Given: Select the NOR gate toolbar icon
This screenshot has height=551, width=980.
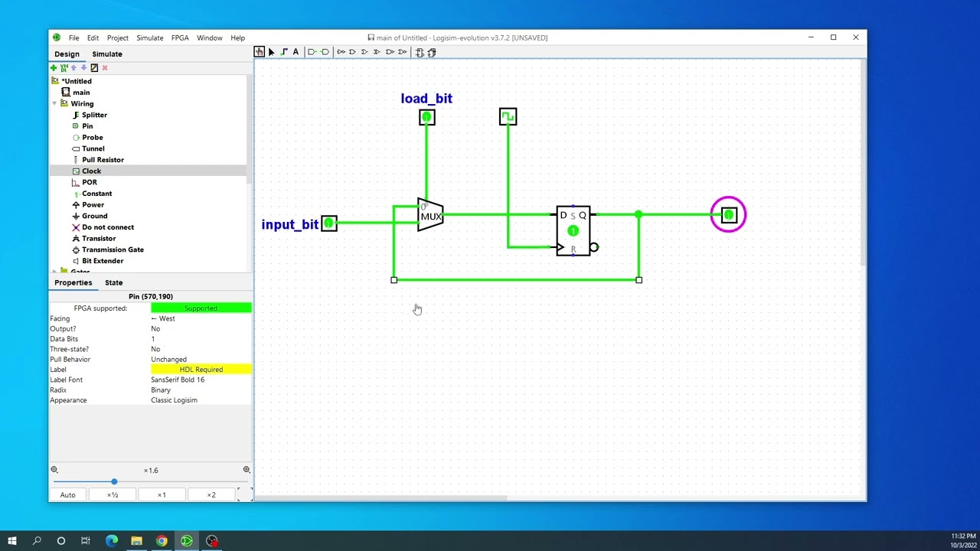Looking at the screenshot, I should tap(402, 52).
